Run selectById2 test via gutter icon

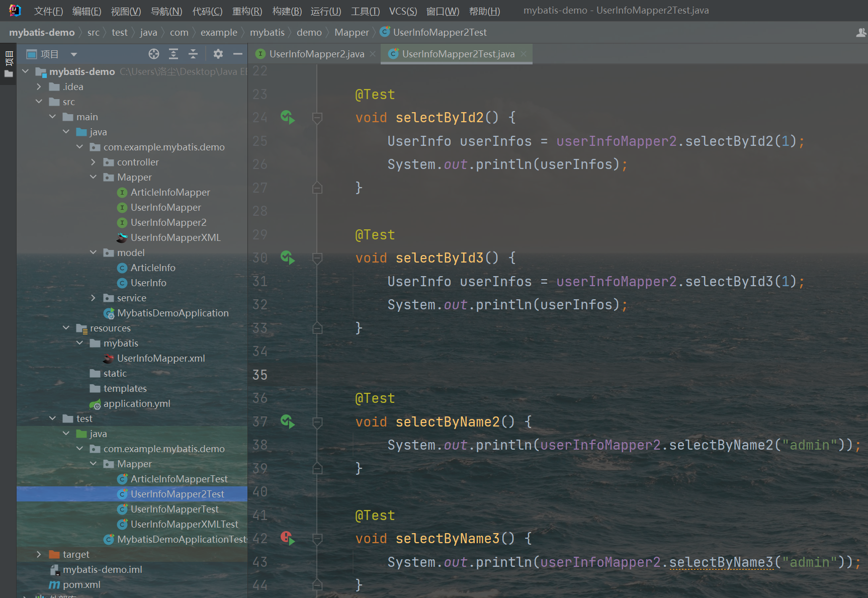pyautogui.click(x=288, y=117)
